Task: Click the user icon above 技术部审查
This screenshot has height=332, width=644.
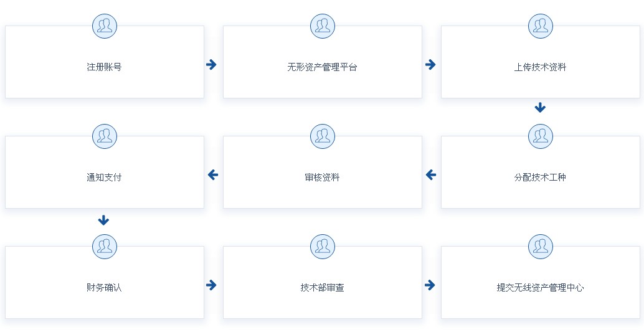Action: [323, 246]
